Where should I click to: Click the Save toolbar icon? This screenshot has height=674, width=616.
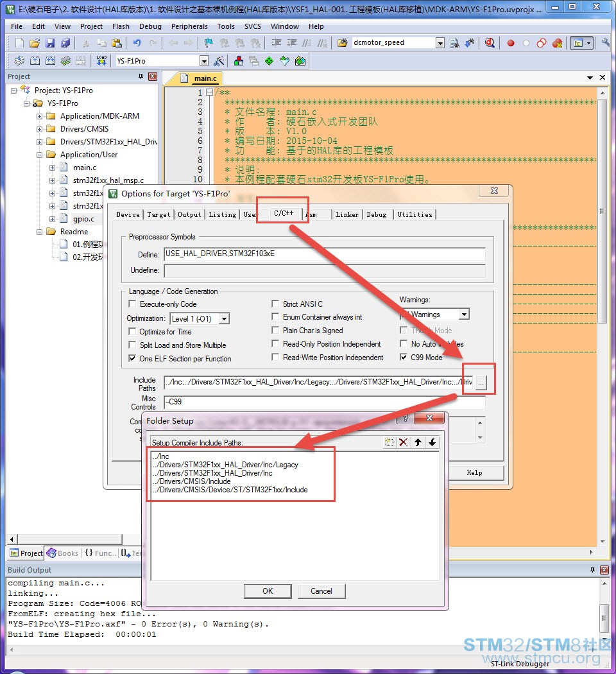point(50,43)
